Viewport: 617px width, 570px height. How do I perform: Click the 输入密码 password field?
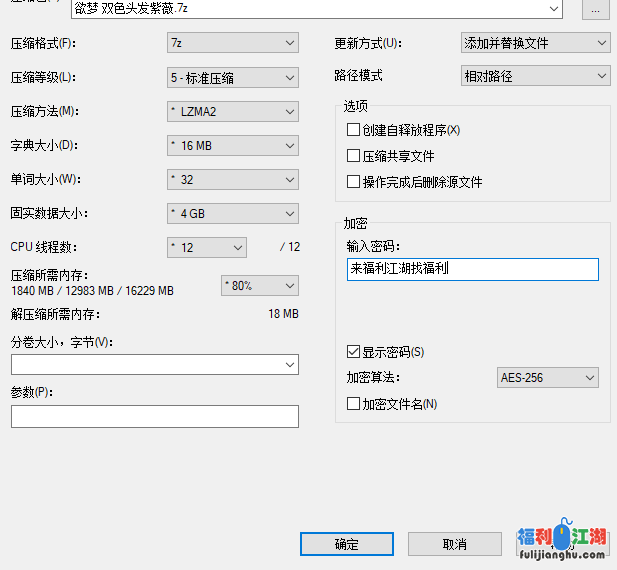pyautogui.click(x=472, y=270)
